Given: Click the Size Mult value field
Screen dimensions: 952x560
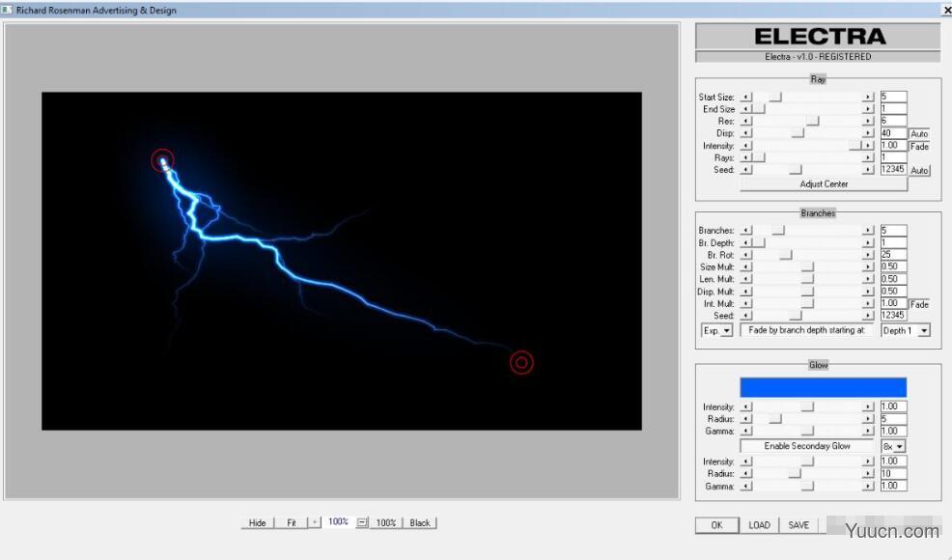Looking at the screenshot, I should pyautogui.click(x=894, y=266).
